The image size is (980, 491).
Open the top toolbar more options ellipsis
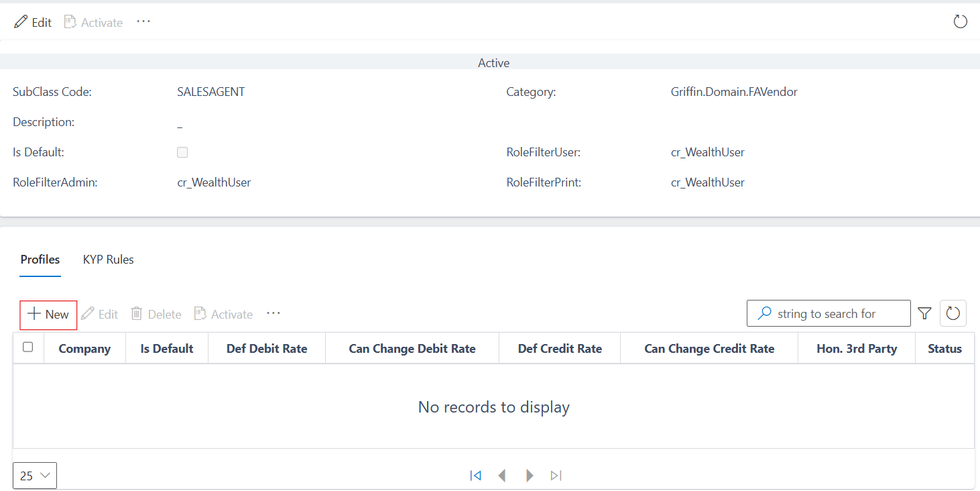point(143,21)
